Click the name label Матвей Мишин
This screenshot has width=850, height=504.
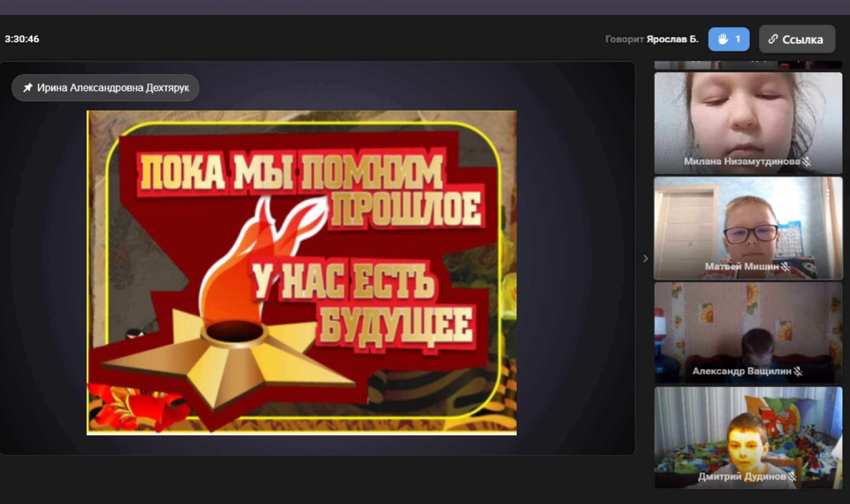(x=741, y=266)
